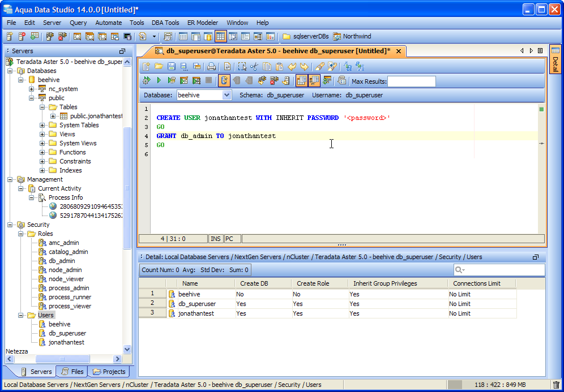Toggle the highlighted grid view icon in main toolbar
564x392 pixels.
(220, 36)
